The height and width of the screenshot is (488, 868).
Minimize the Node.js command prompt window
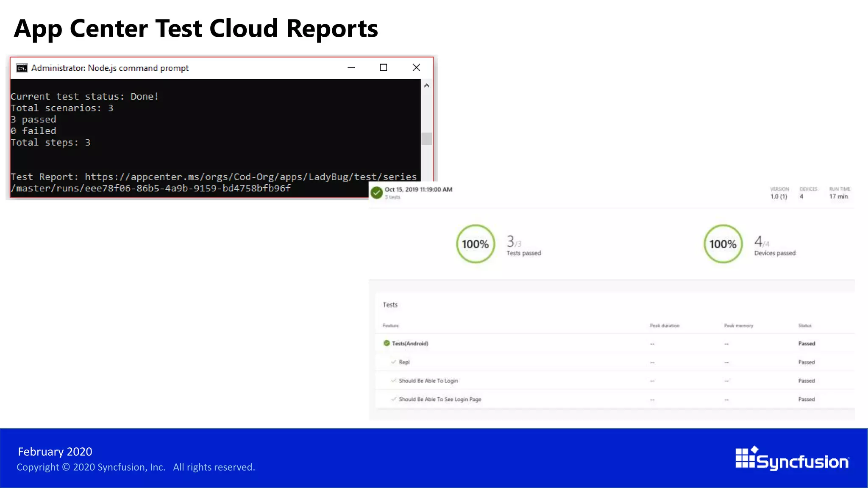click(351, 68)
